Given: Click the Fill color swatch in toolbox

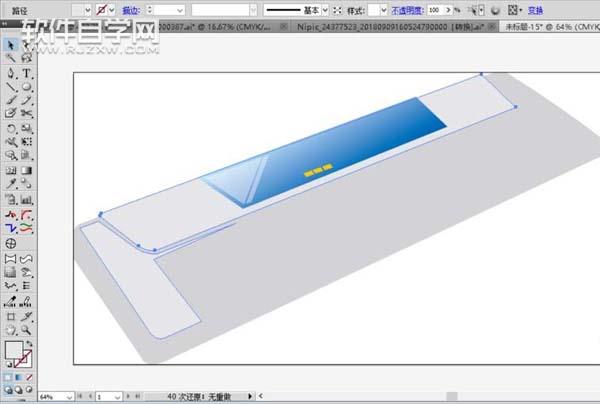Looking at the screenshot, I should [x=14, y=350].
